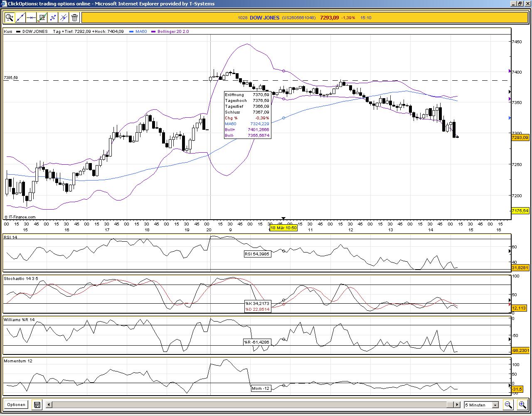Click the left arrow of the horizontal scrollbar
The width and height of the screenshot is (532, 416).
[x=49, y=404]
